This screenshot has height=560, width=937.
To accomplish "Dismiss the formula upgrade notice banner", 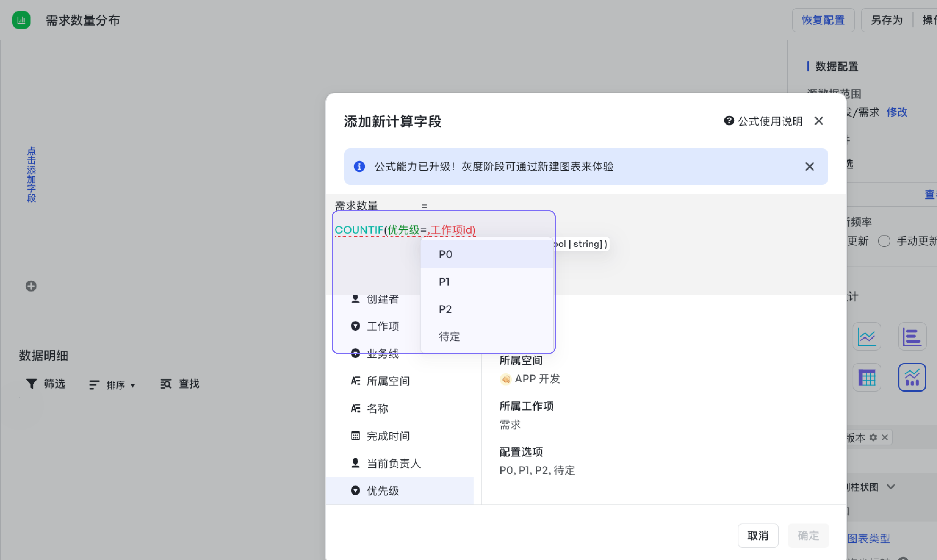I will click(809, 166).
